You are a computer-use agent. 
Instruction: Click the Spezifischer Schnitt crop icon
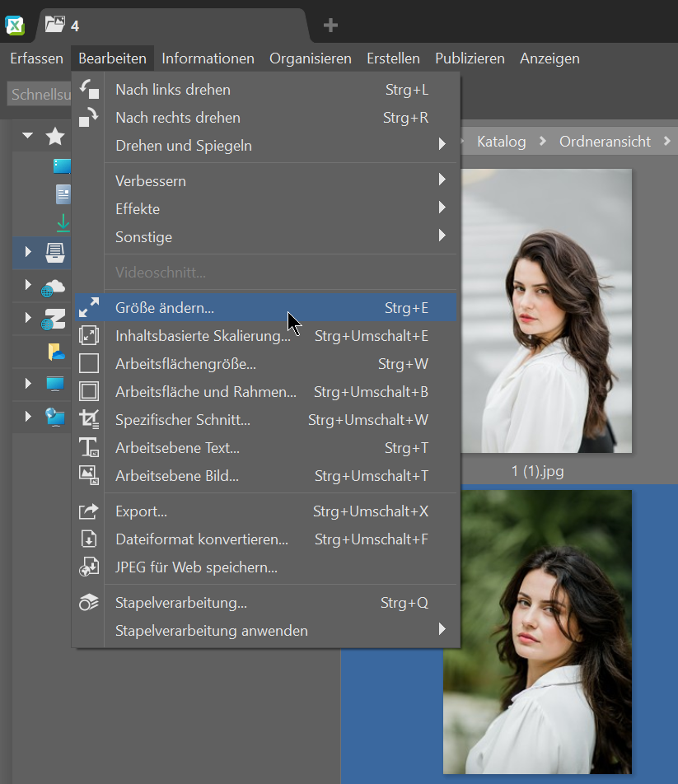[89, 420]
